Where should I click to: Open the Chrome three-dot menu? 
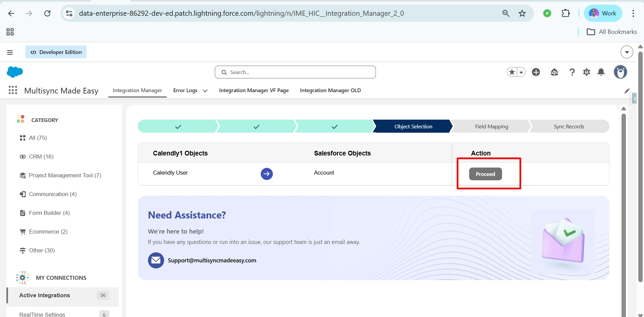633,13
